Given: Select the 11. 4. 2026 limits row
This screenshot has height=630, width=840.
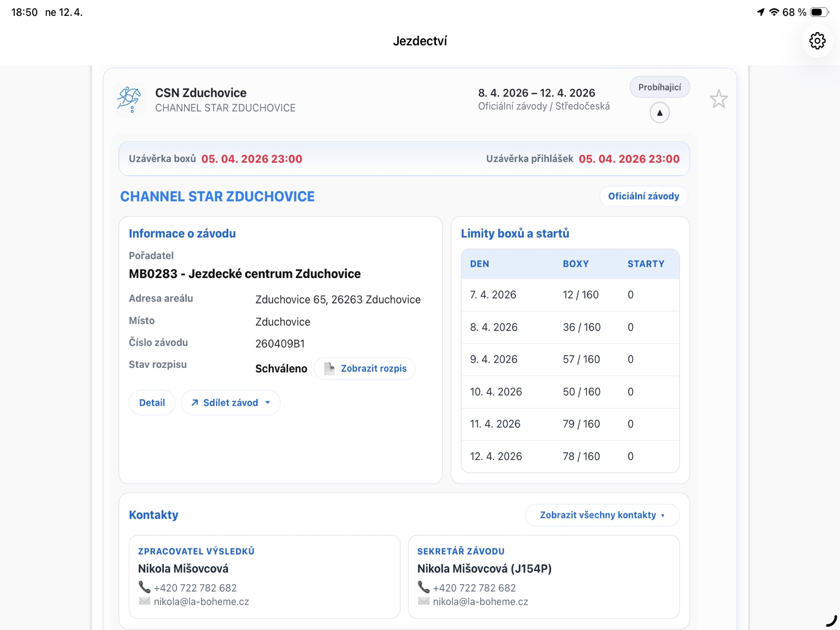Looking at the screenshot, I should click(x=570, y=424).
